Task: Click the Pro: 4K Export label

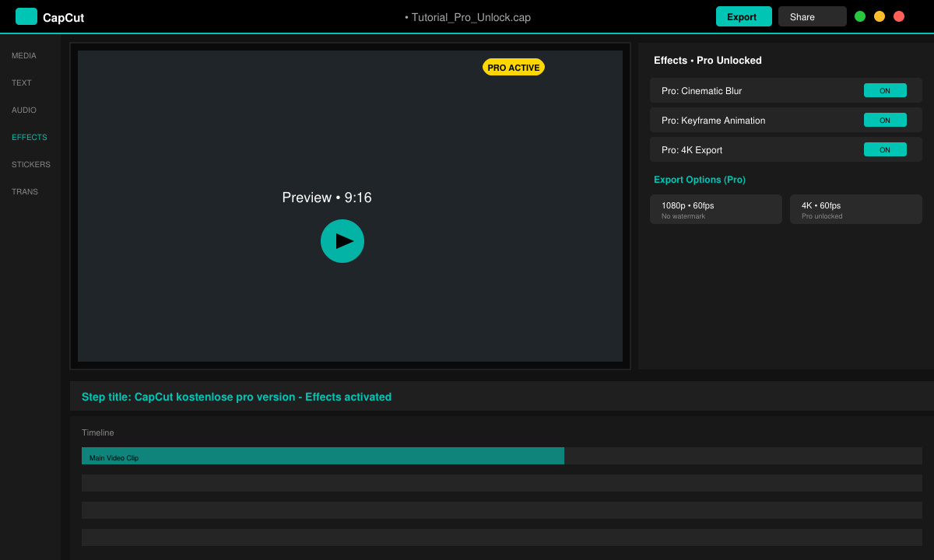Action: (x=692, y=150)
